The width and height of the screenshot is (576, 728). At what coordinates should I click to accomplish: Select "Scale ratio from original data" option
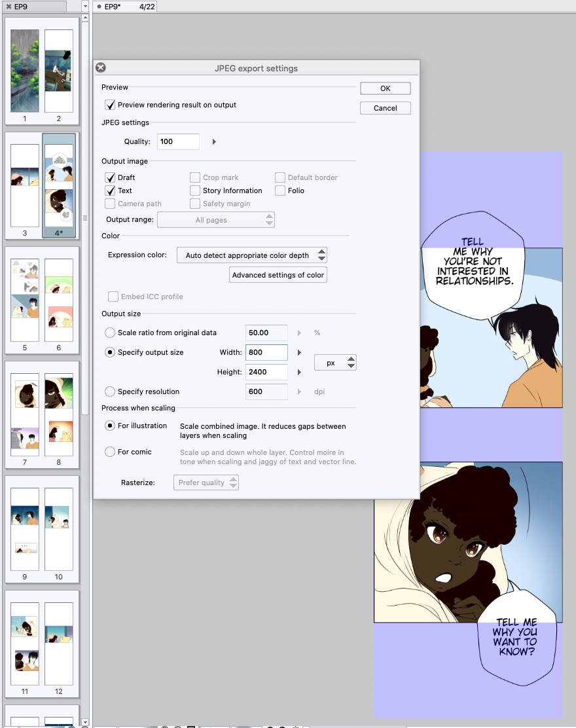[109, 333]
